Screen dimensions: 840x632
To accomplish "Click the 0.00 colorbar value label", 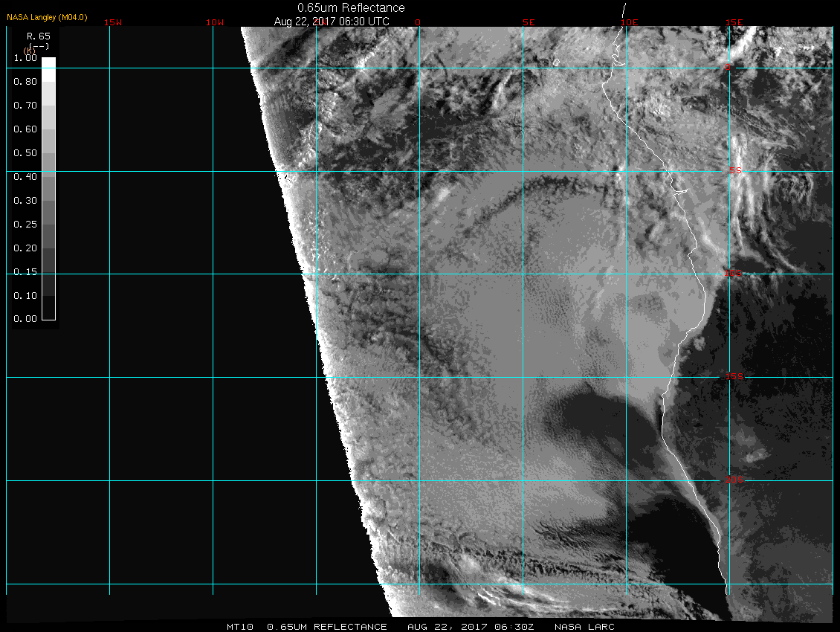I will click(25, 318).
